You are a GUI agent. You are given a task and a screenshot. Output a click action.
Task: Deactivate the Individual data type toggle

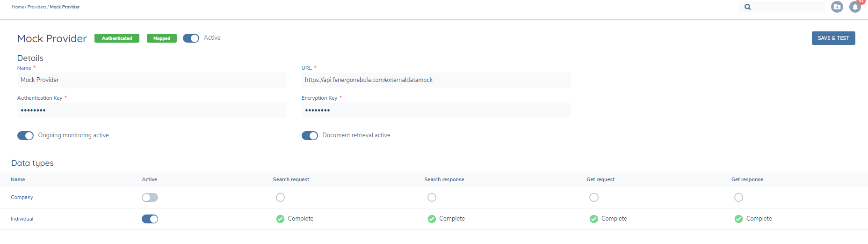[x=150, y=219]
